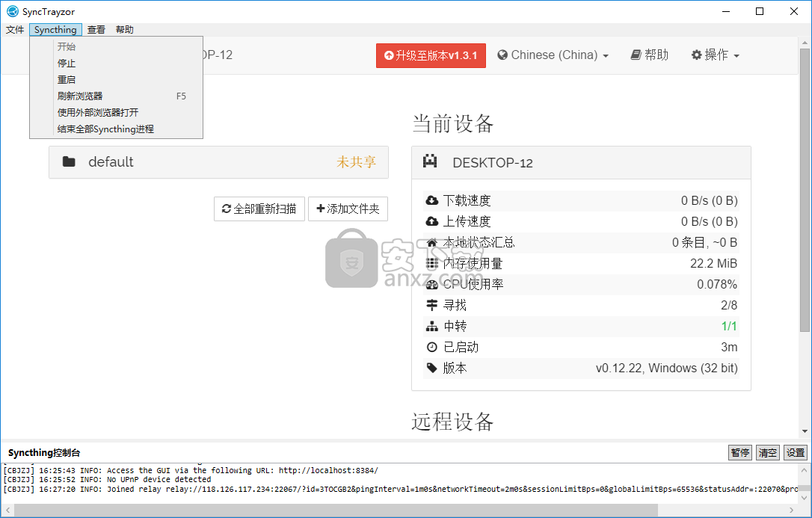The width and height of the screenshot is (812, 518).
Task: Close the open Syncthing menu
Action: [55, 29]
